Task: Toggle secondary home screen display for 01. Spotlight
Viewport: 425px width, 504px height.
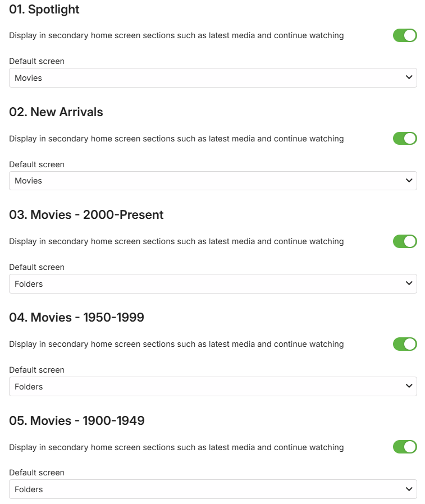Action: (x=405, y=35)
